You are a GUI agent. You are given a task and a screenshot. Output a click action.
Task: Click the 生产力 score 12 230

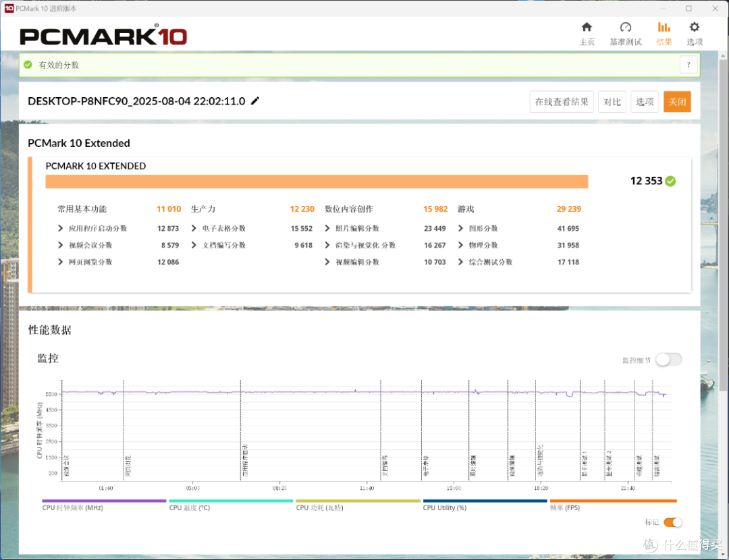(x=302, y=209)
